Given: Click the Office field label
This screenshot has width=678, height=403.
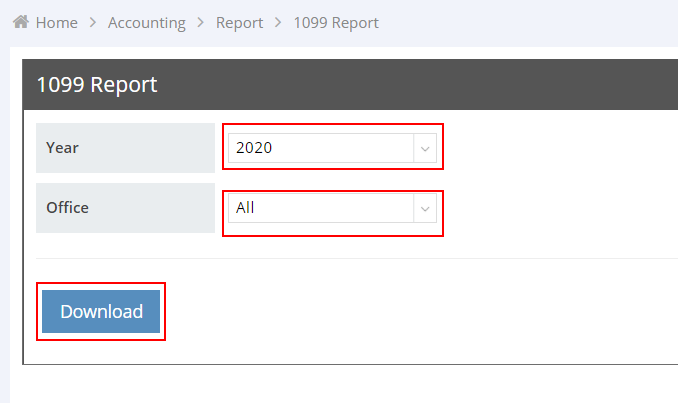Looking at the screenshot, I should (68, 208).
